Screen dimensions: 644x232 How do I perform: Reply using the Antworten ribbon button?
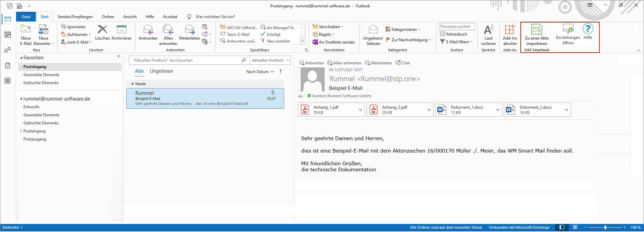coord(148,33)
